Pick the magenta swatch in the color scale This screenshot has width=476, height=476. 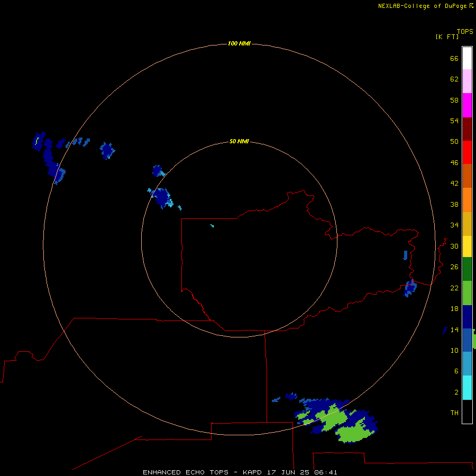coord(467,105)
